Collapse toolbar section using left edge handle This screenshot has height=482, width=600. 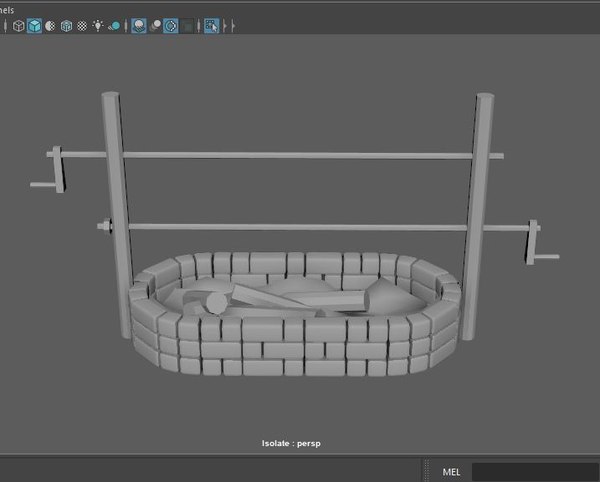5,25
